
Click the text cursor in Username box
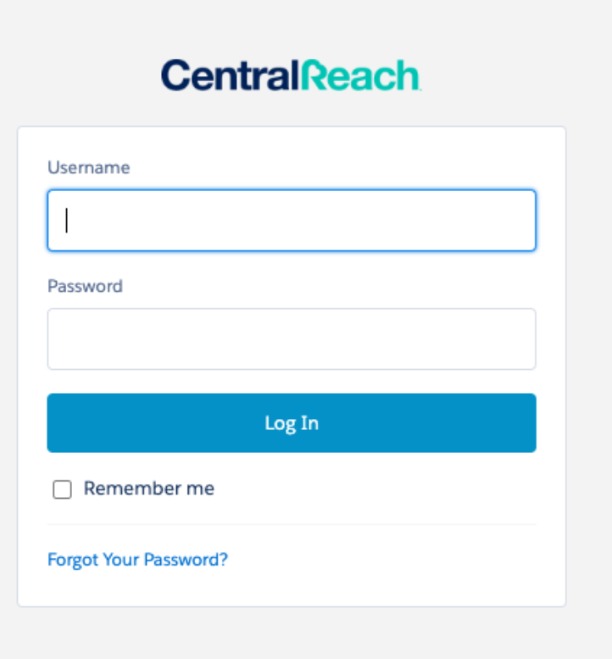67,220
